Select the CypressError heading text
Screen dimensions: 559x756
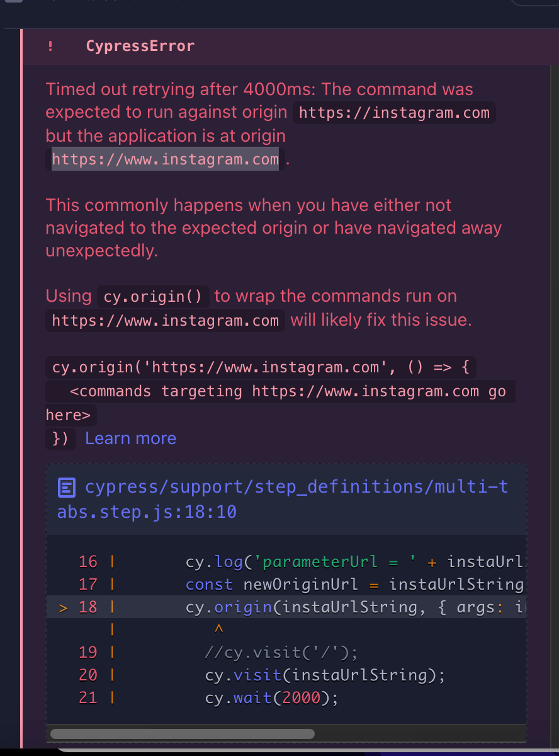click(x=140, y=46)
